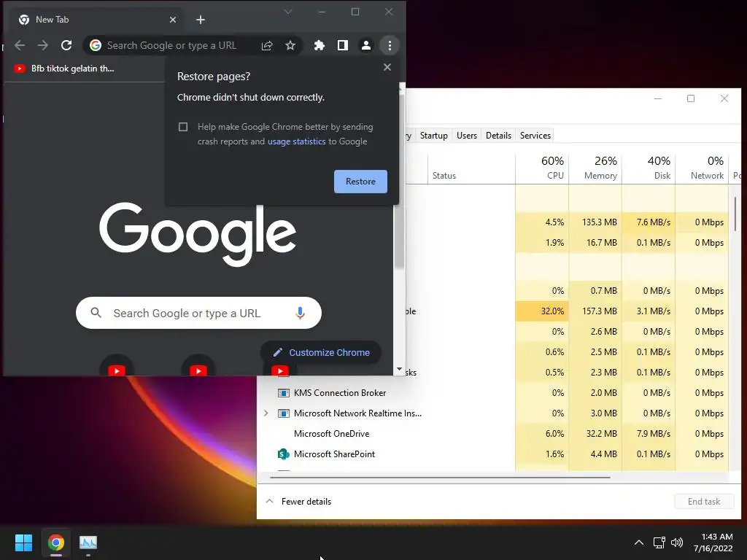Image resolution: width=747 pixels, height=560 pixels.
Task: Expand Microsoft Network Realtime Ins row
Action: pos(266,413)
